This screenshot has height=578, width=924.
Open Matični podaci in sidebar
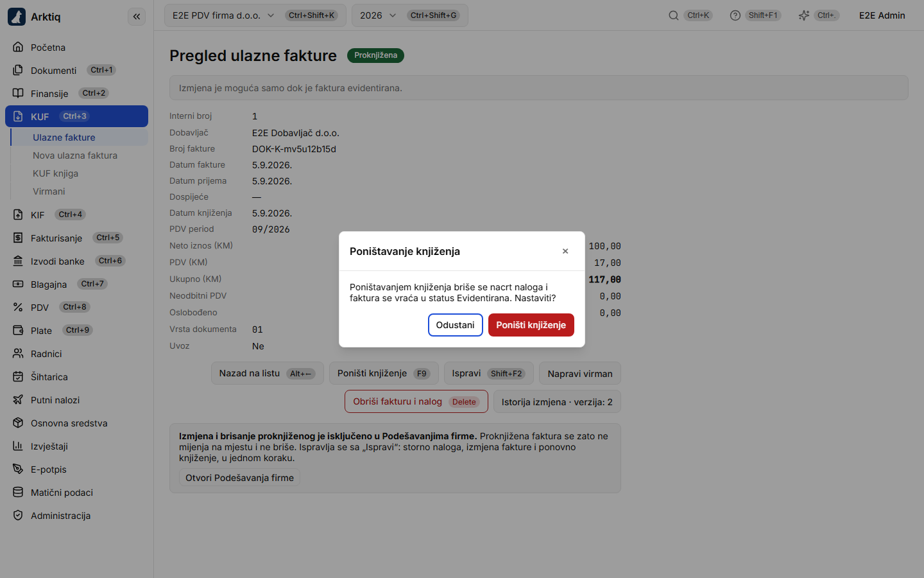pos(76,493)
